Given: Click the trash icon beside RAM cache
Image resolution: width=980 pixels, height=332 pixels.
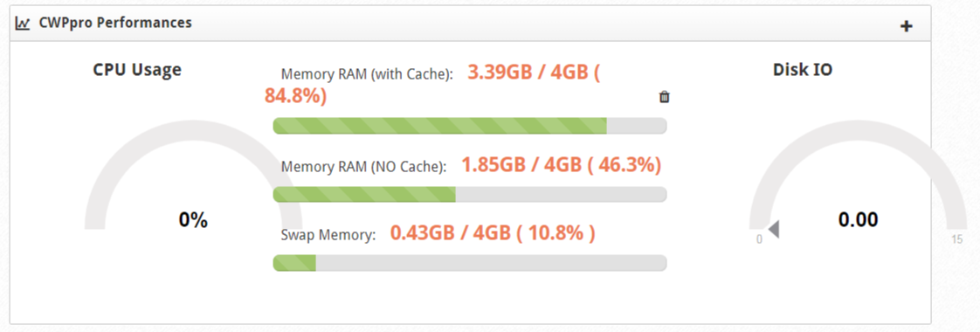Looking at the screenshot, I should click(665, 97).
